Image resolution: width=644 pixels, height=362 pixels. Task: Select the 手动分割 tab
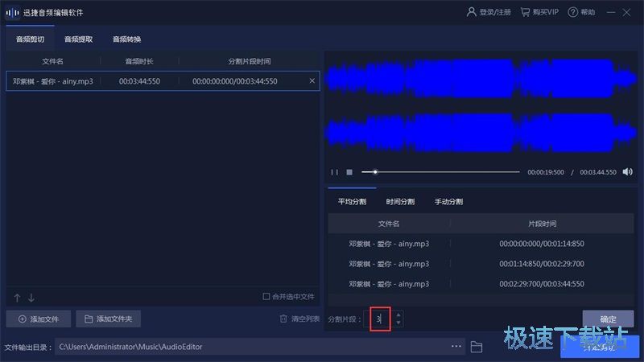point(448,201)
